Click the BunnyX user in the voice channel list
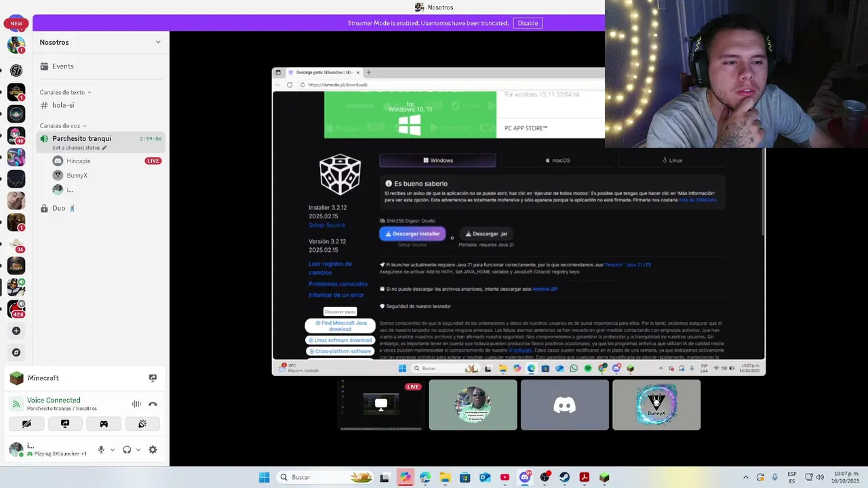This screenshot has height=488, width=868. coord(107,176)
